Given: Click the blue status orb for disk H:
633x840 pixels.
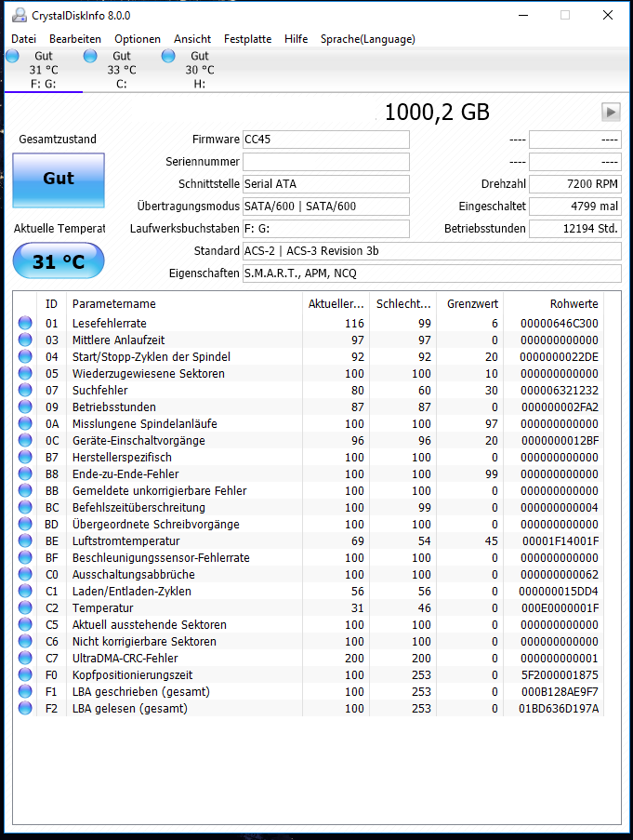Looking at the screenshot, I should click(x=168, y=56).
